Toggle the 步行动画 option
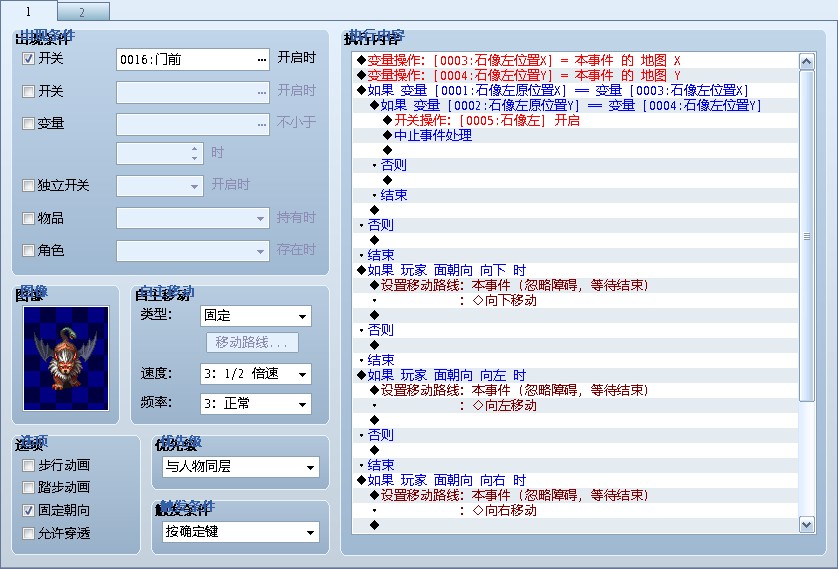Image resolution: width=838 pixels, height=569 pixels. (x=28, y=465)
